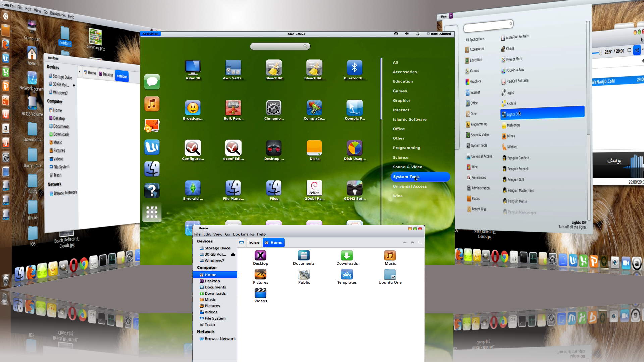
Task: Open the Go menu in Home window
Action: point(227,234)
